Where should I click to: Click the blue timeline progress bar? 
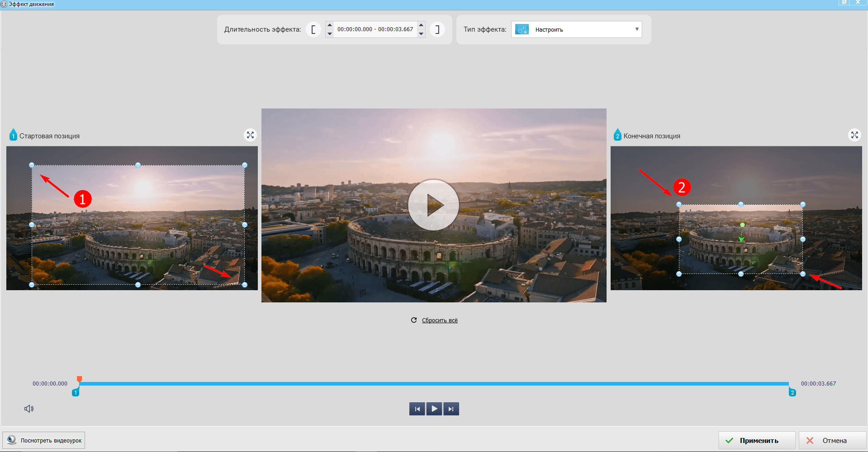coord(434,384)
